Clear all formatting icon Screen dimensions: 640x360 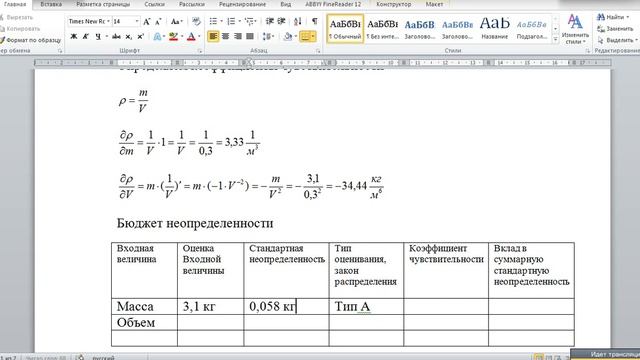196,22
